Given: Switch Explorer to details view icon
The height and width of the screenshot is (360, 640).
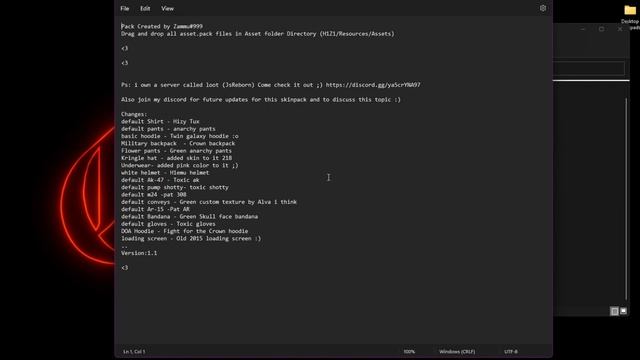Looking at the screenshot, I should click(x=614, y=311).
